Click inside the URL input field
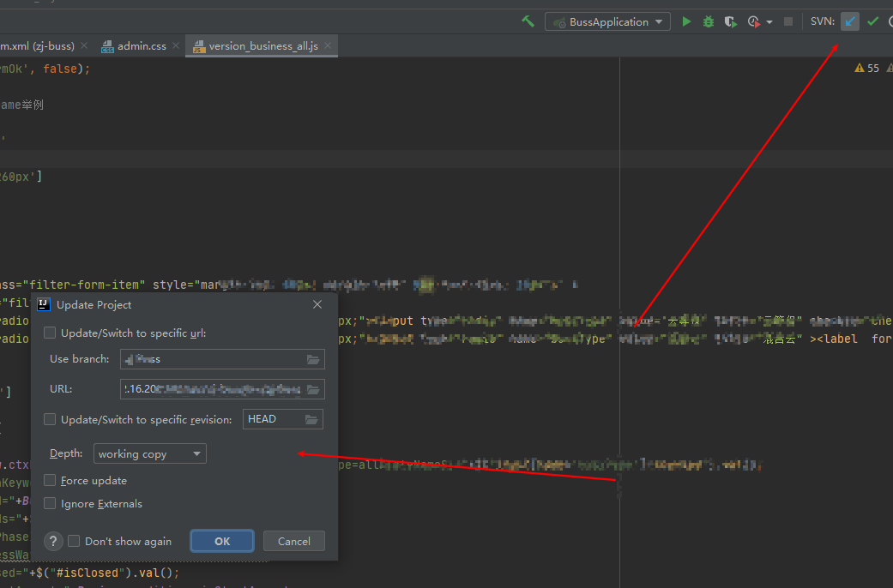The height and width of the screenshot is (588, 893). click(x=214, y=388)
